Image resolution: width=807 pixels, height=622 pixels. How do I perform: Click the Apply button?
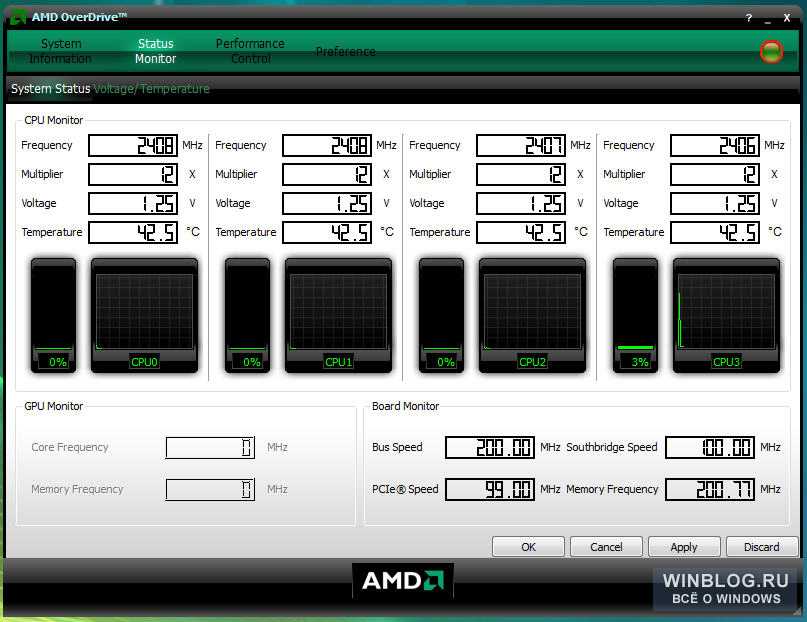[x=684, y=547]
